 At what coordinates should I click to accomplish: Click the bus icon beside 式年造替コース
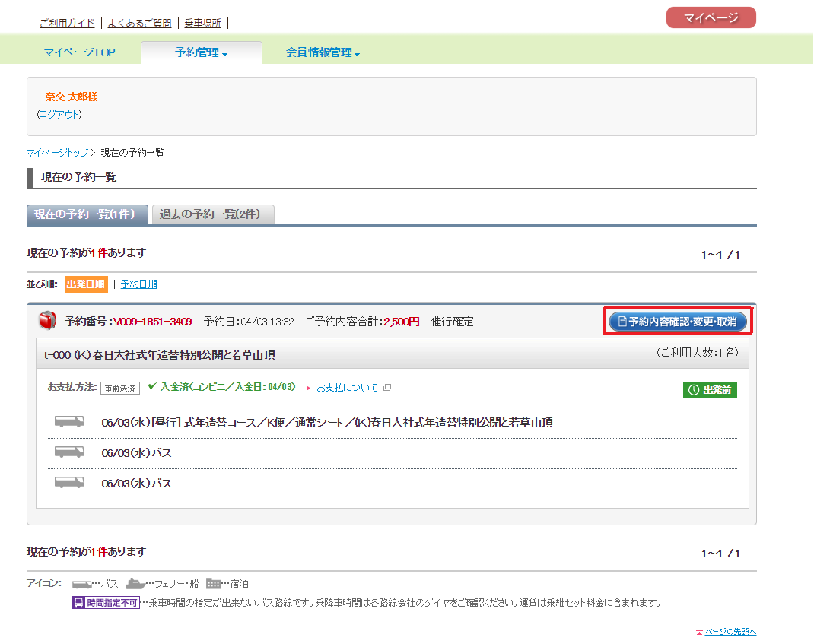pyautogui.click(x=69, y=421)
